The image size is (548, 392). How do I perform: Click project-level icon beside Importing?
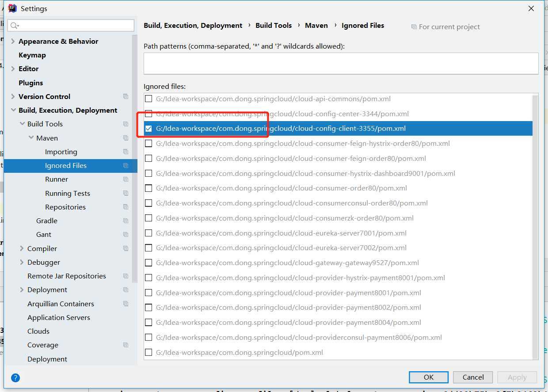tap(126, 152)
